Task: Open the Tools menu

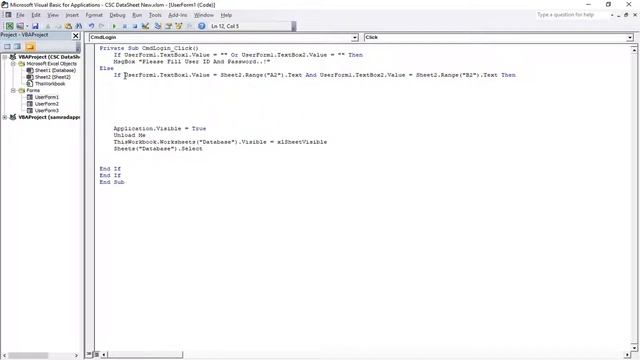Action: coord(155,15)
